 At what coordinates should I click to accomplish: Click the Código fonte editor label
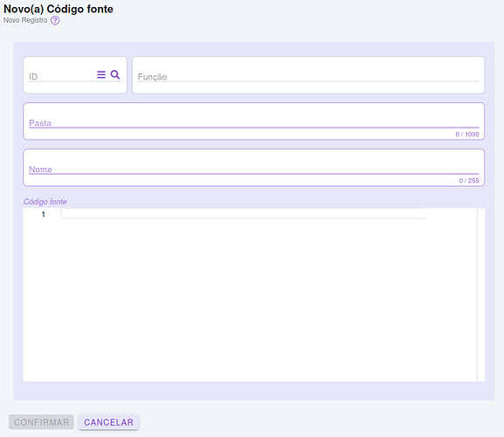[45, 202]
